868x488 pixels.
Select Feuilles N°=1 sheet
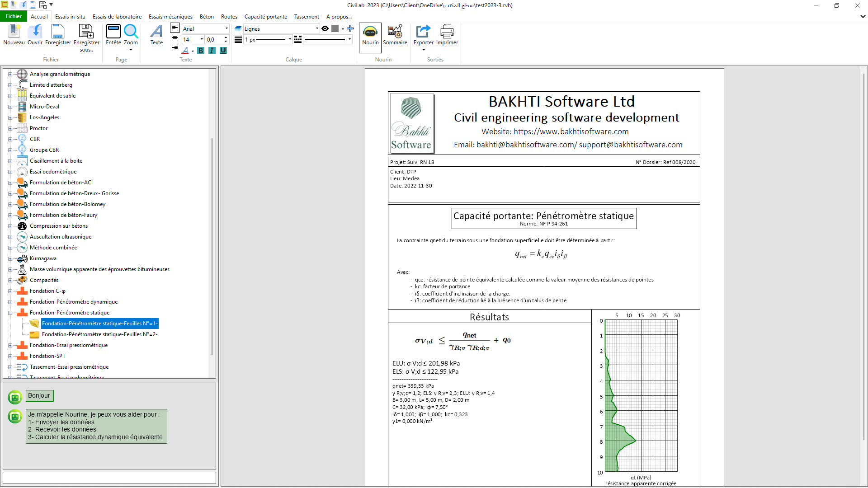(x=99, y=324)
